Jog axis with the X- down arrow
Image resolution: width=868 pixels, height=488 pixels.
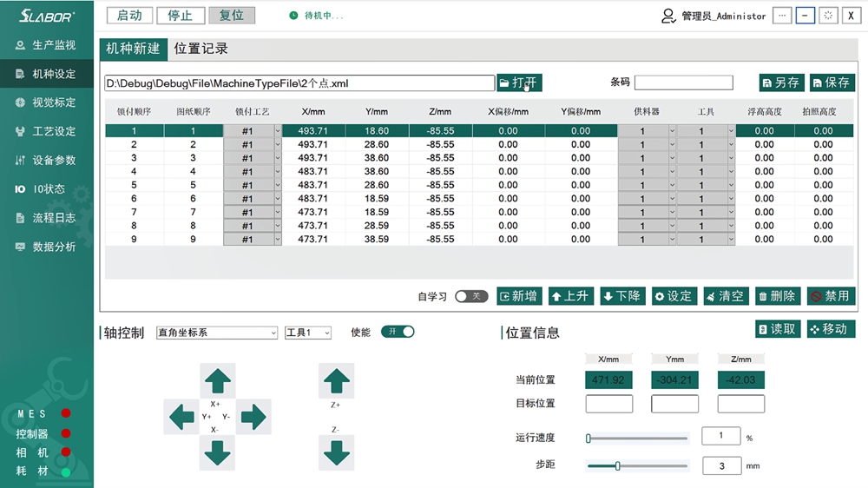tap(217, 452)
